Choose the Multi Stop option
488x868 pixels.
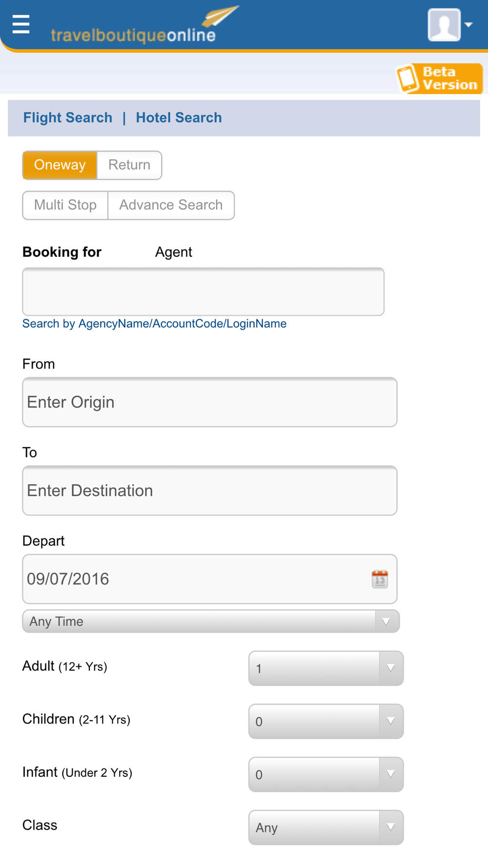pyautogui.click(x=65, y=205)
